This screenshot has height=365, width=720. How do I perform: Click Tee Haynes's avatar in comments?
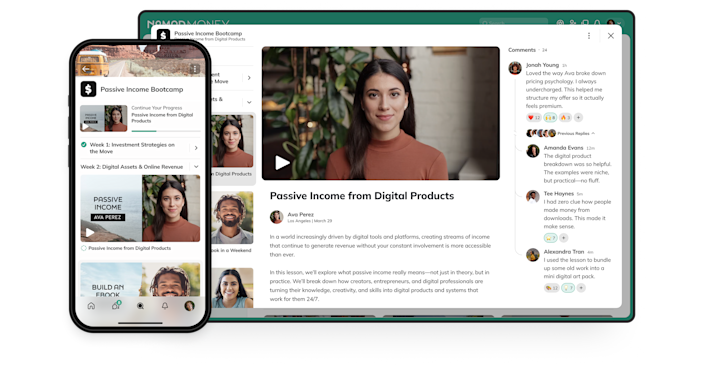(533, 197)
